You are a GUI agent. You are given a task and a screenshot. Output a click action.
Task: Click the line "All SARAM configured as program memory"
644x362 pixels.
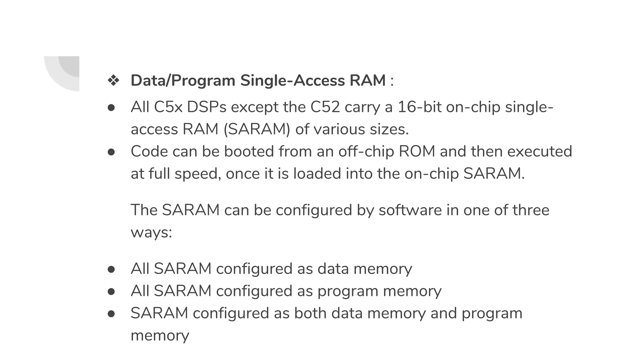(286, 291)
